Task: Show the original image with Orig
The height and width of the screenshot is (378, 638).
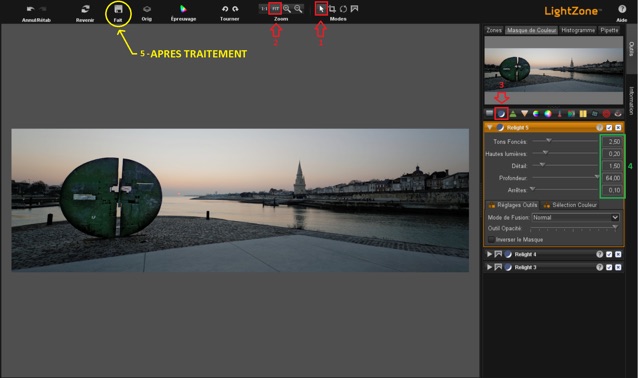Action: click(147, 9)
